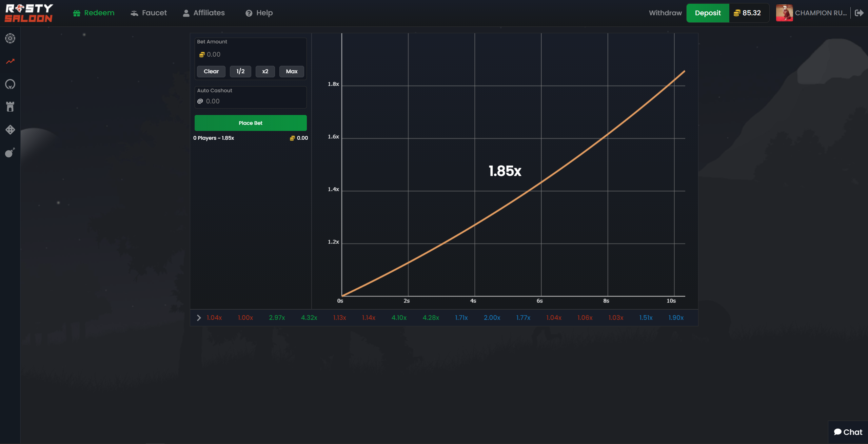This screenshot has width=868, height=444.
Task: Click the Faucet navigation icon
Action: (134, 13)
